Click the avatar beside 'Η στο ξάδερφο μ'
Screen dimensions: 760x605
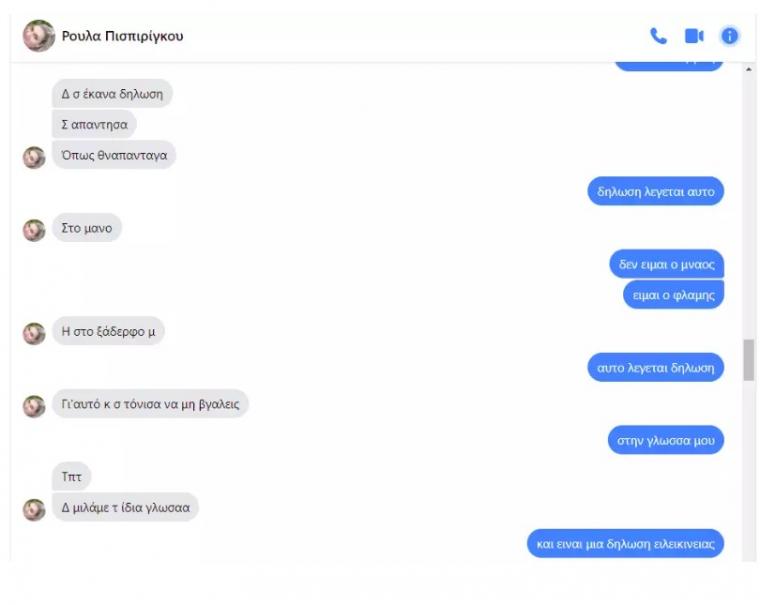tap(34, 334)
